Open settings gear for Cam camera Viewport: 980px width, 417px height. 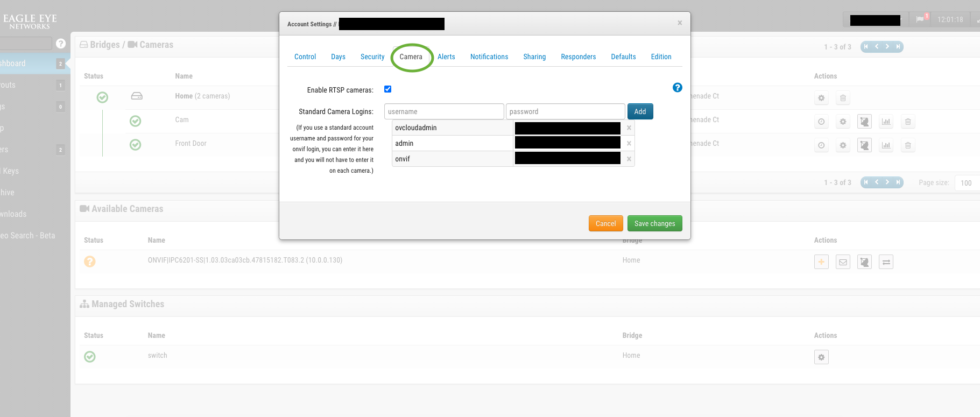coord(843,122)
